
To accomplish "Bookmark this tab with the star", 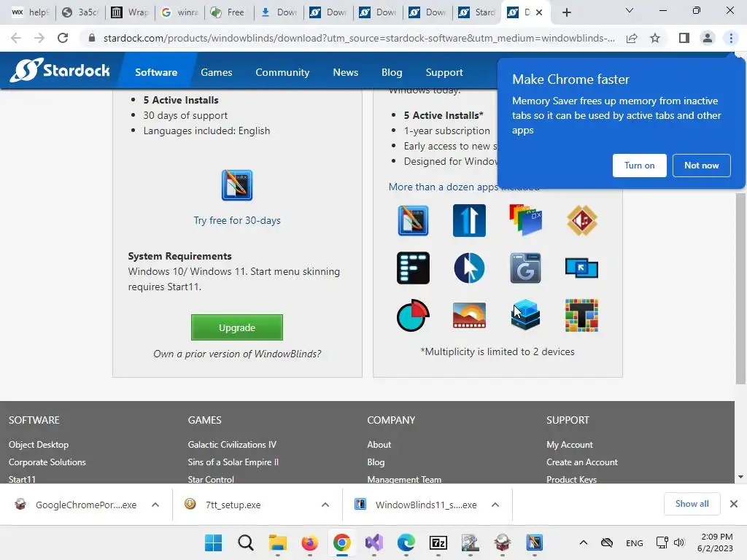I will click(x=655, y=38).
